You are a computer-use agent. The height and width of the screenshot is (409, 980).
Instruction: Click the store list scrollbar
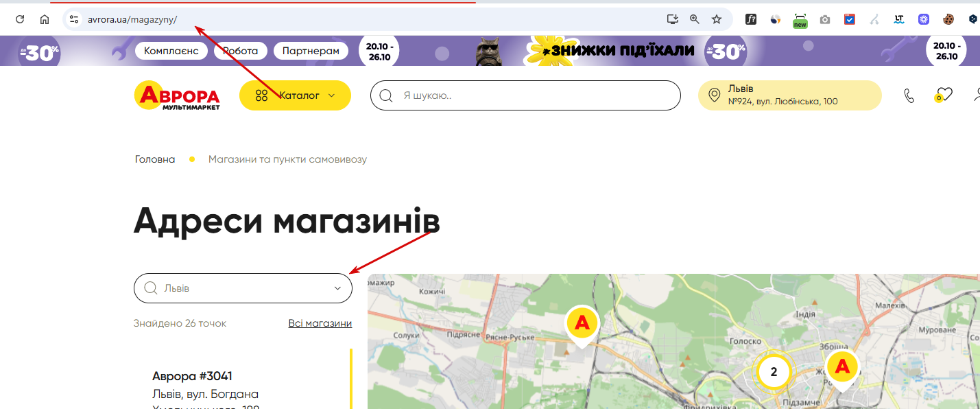pos(351,379)
